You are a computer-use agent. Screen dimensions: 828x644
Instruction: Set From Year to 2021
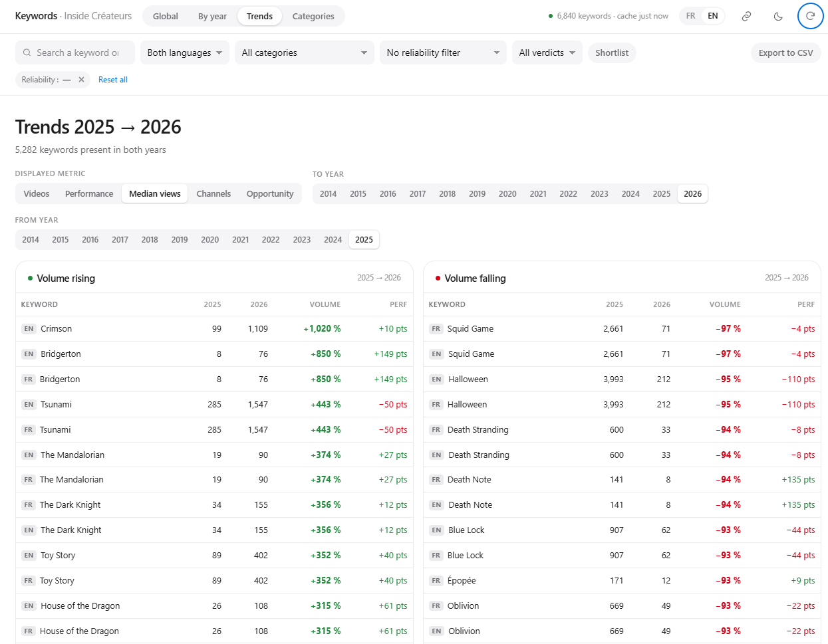pyautogui.click(x=240, y=239)
